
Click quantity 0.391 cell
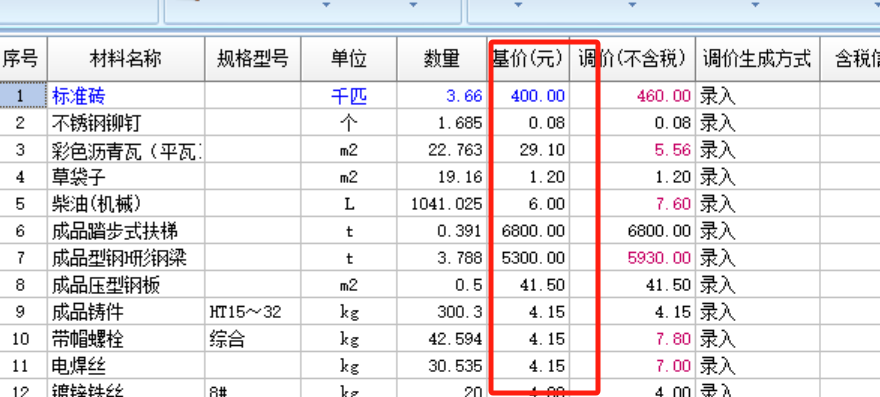click(442, 230)
